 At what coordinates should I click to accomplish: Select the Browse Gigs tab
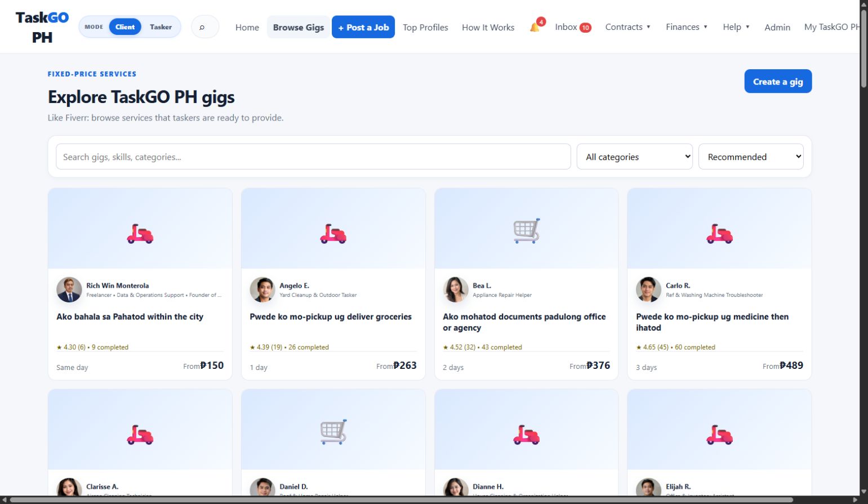299,27
